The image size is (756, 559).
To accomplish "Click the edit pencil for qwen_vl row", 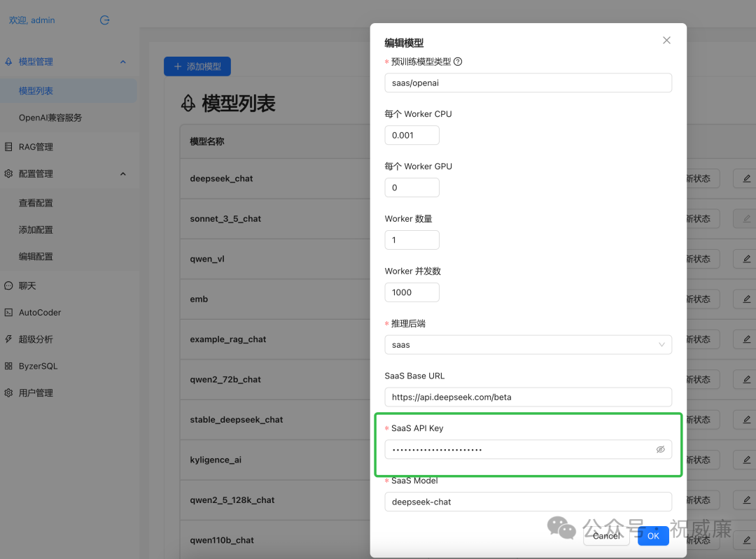I will [x=746, y=260].
